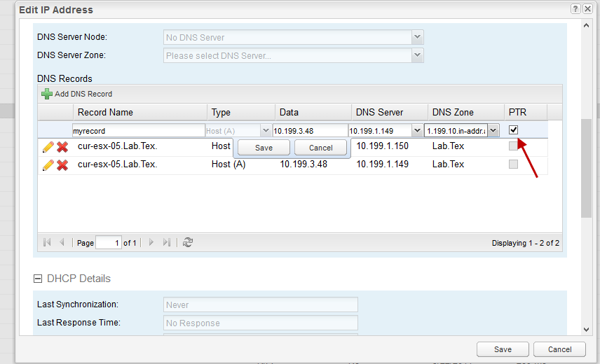The height and width of the screenshot is (364, 600).
Task: Go to next page of DNS records
Action: (151, 242)
